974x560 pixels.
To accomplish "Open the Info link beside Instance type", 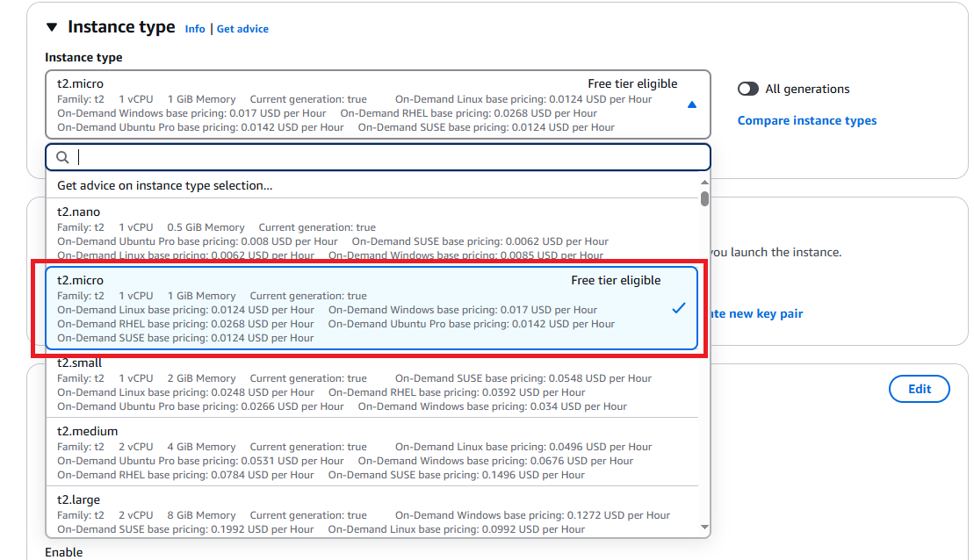I will click(x=195, y=29).
